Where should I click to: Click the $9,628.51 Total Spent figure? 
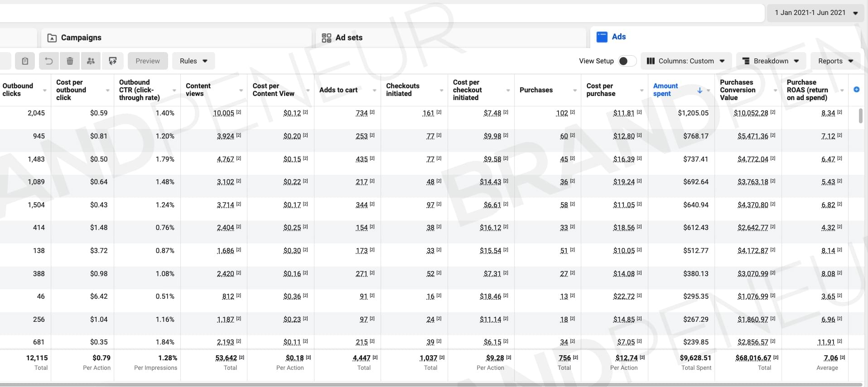click(695, 358)
